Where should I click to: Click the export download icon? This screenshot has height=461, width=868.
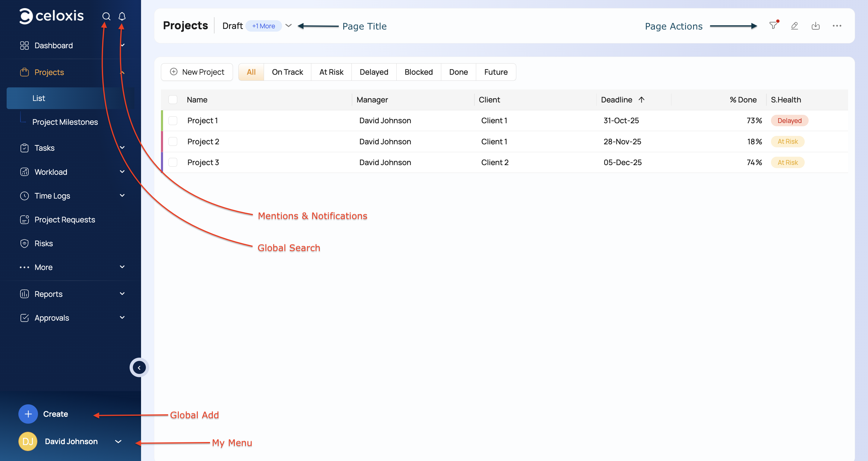pos(816,26)
